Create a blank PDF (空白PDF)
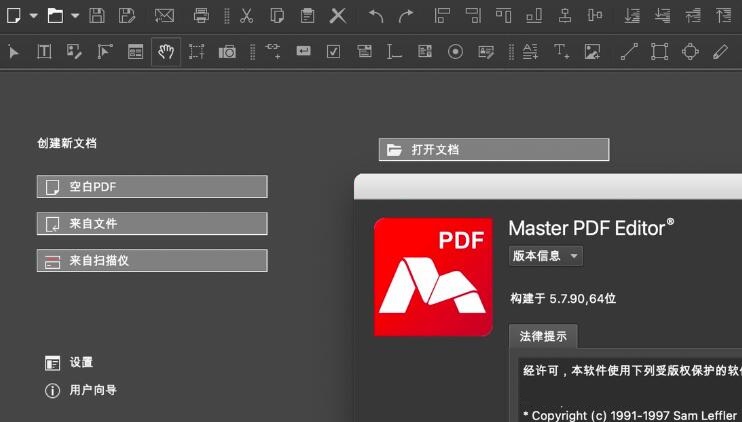Image resolution: width=742 pixels, height=422 pixels. click(152, 186)
